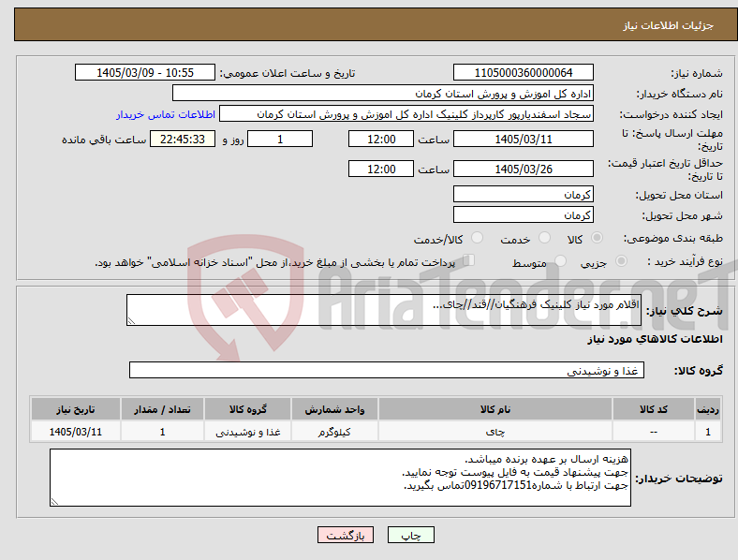Click the announcement date field 1405/03/09 - 10:55

(145, 72)
